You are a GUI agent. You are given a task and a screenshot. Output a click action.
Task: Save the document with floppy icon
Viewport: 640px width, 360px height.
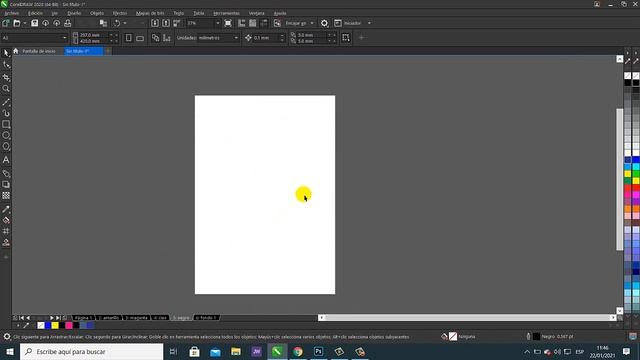[35, 23]
